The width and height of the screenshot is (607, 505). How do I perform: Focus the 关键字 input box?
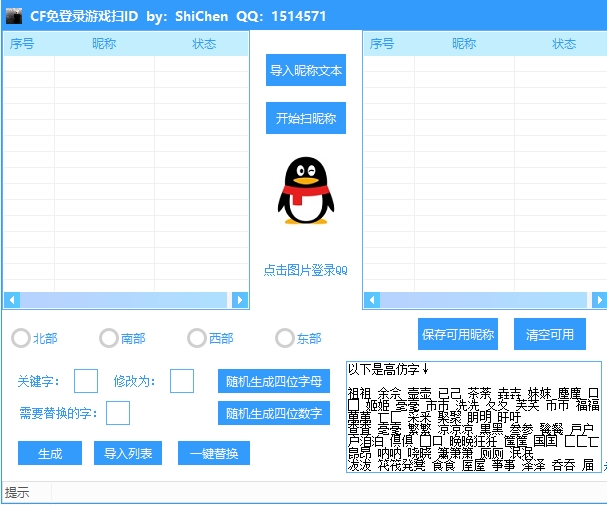click(x=86, y=381)
